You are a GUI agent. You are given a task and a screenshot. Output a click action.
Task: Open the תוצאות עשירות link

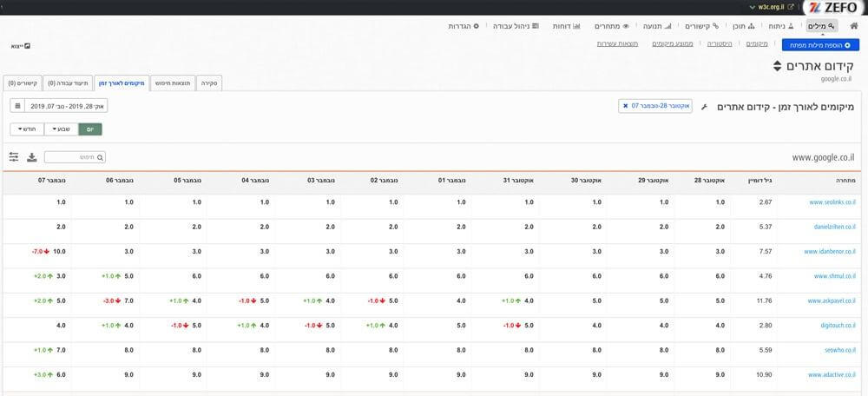pos(617,43)
